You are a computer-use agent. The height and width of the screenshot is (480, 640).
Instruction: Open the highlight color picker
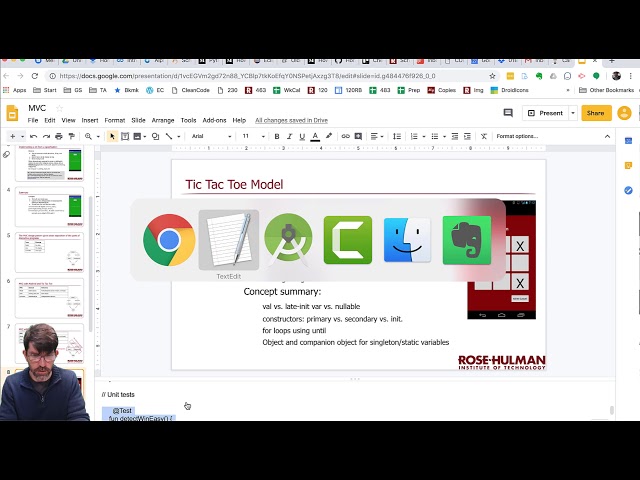329,136
